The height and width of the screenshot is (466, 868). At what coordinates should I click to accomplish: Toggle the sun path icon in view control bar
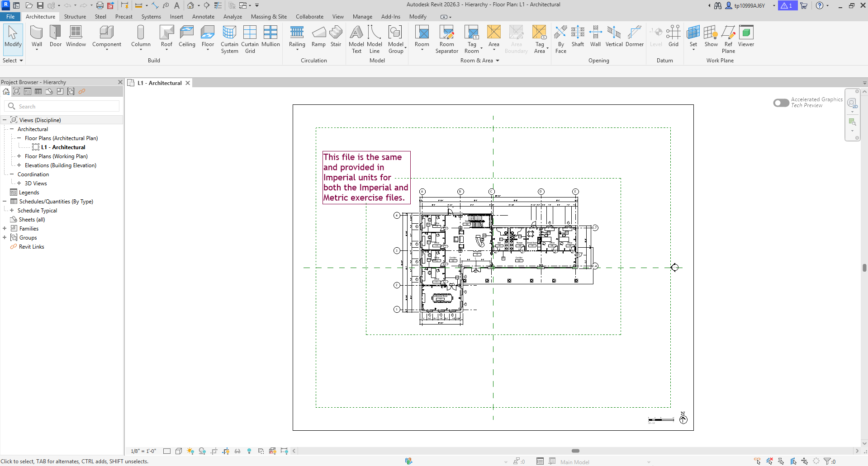point(190,451)
